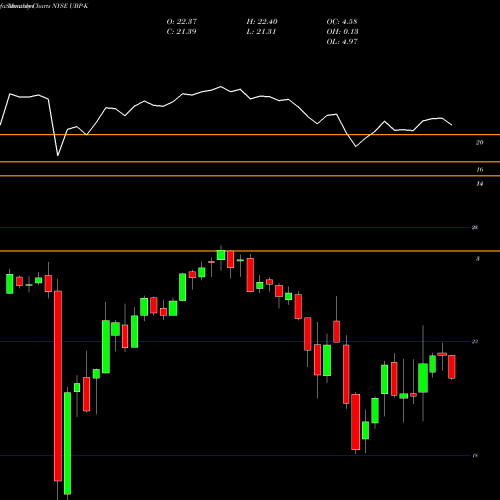Click the high value 'H: 22.40'
Viewport: 500px width, 500px height.
click(x=262, y=21)
